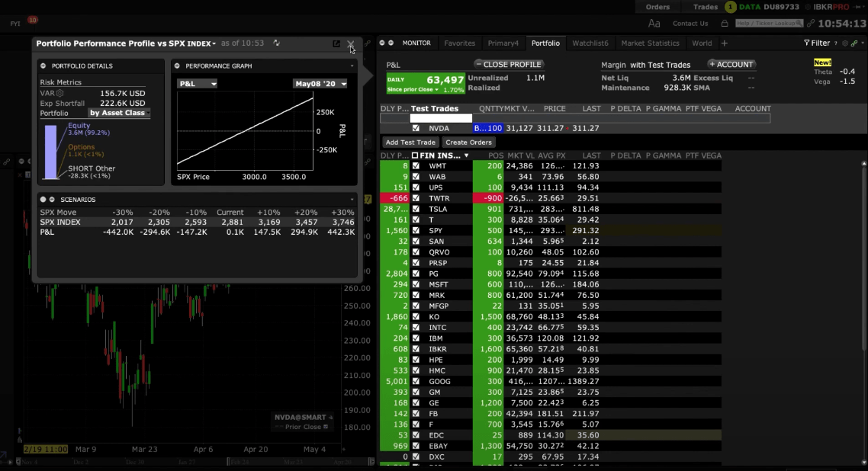Collapse the Performance Graph panel
868x471 pixels.
[x=177, y=66]
